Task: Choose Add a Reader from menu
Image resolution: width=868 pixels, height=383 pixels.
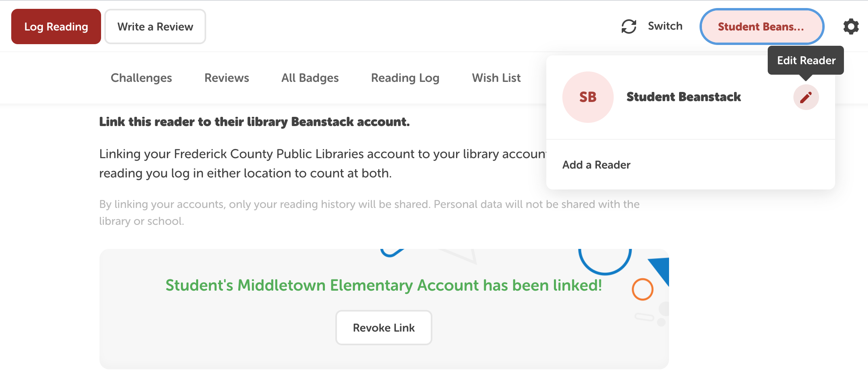Action: [596, 165]
